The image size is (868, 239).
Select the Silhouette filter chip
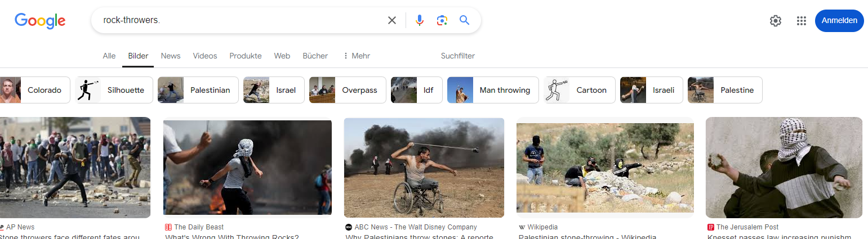tap(114, 90)
